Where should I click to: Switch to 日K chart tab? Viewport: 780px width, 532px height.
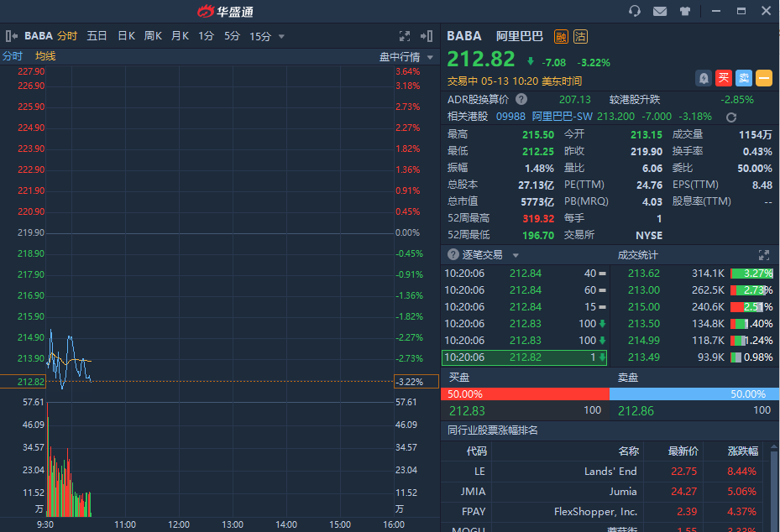(x=126, y=36)
